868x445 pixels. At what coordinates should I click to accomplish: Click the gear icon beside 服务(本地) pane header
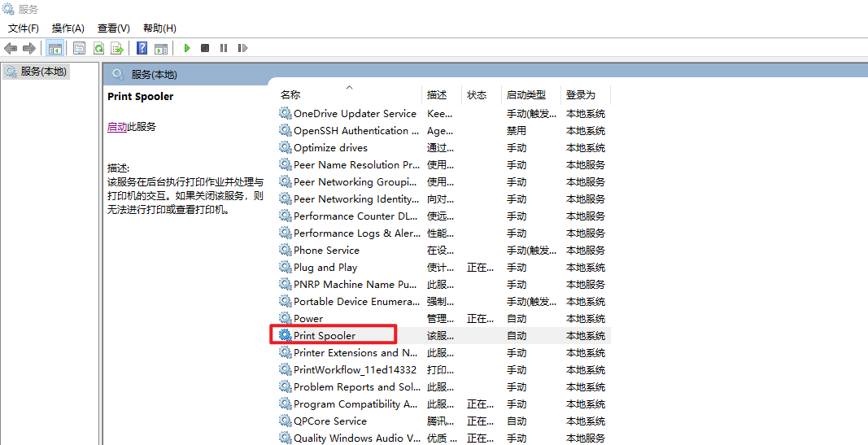(x=117, y=74)
